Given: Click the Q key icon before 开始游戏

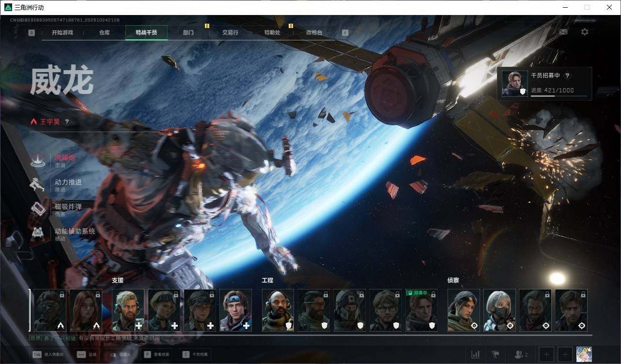Looking at the screenshot, I should (x=31, y=32).
